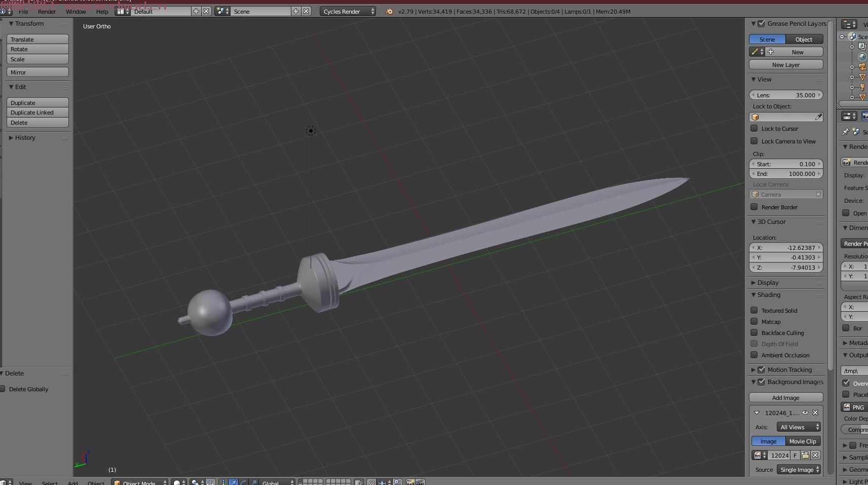Uncheck the Motion Tracking panel checkbox
Viewport: 868px width, 485px height.
pyautogui.click(x=761, y=370)
